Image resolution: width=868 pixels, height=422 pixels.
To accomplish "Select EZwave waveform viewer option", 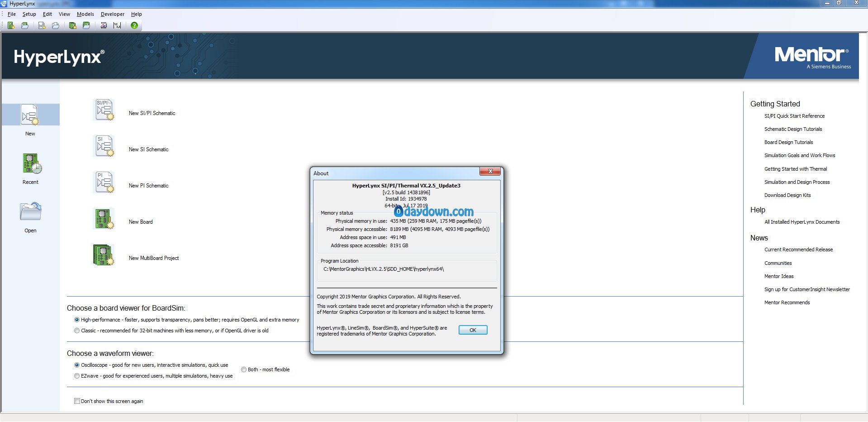I will 77,376.
